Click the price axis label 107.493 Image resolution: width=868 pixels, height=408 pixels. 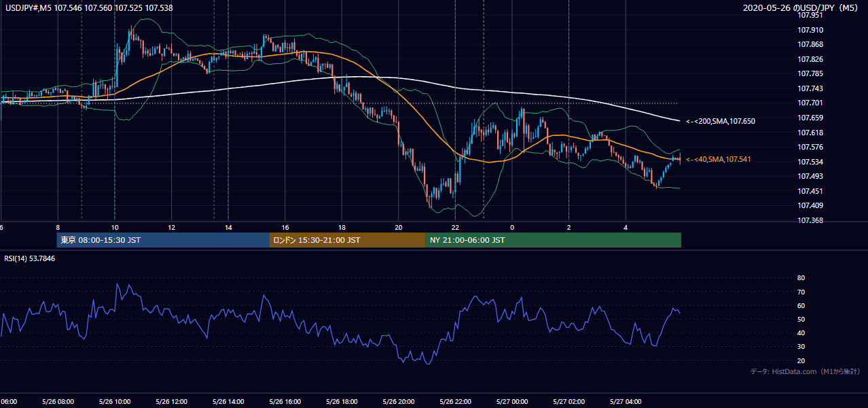pyautogui.click(x=811, y=176)
